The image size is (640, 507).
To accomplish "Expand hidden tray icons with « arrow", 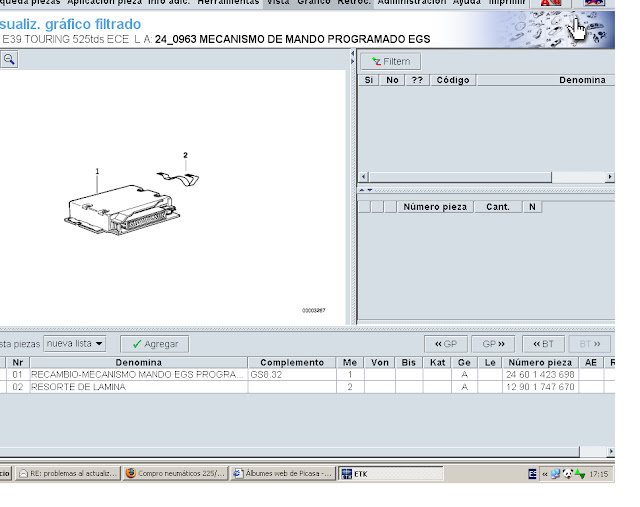I will click(544, 474).
